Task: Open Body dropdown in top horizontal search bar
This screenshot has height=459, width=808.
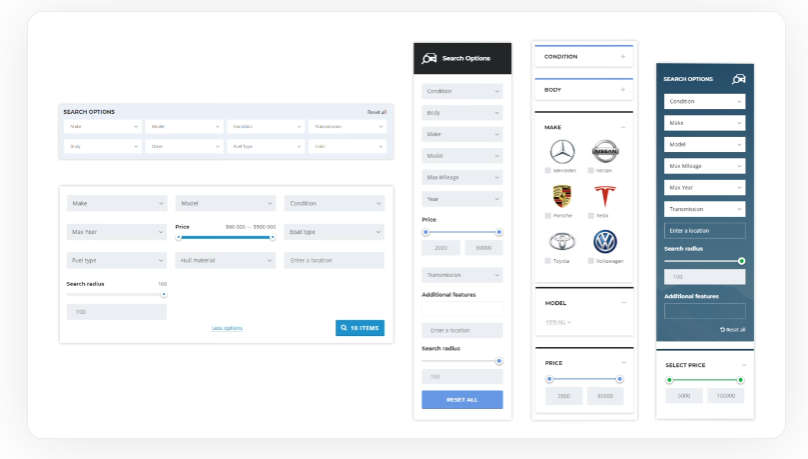Action: point(103,147)
